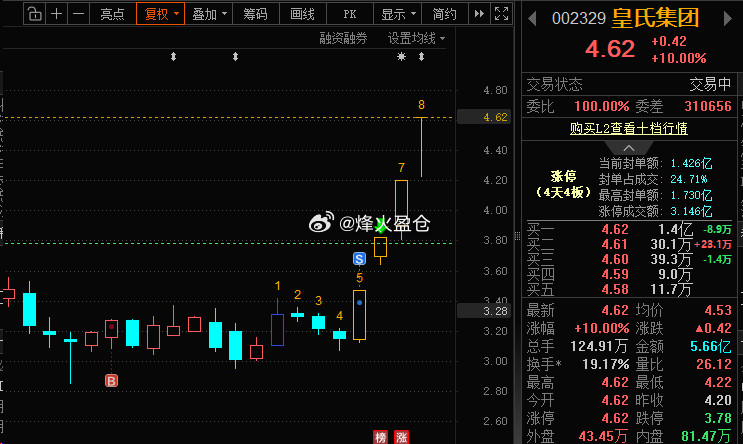
Task: Click 委比 value 100.00%
Action: tap(602, 106)
